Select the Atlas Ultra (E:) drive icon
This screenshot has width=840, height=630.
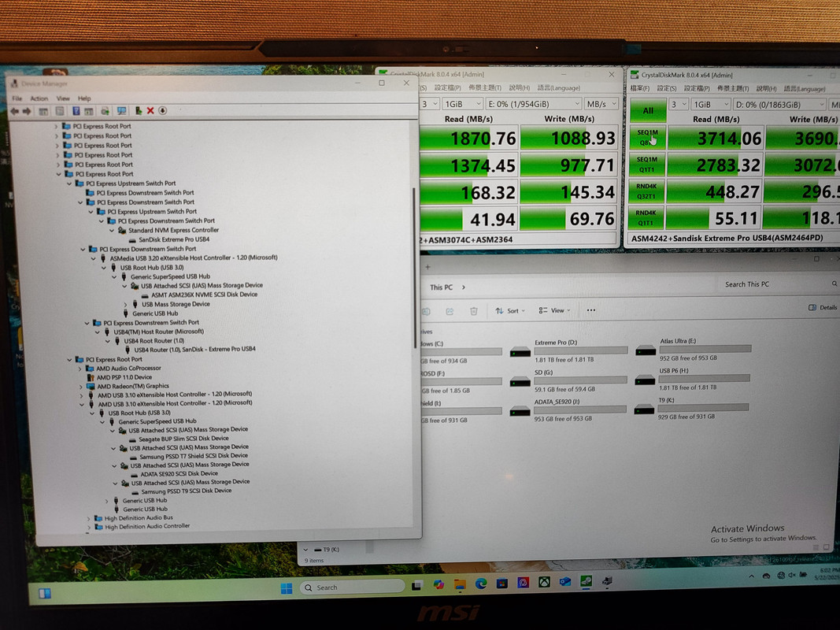646,351
